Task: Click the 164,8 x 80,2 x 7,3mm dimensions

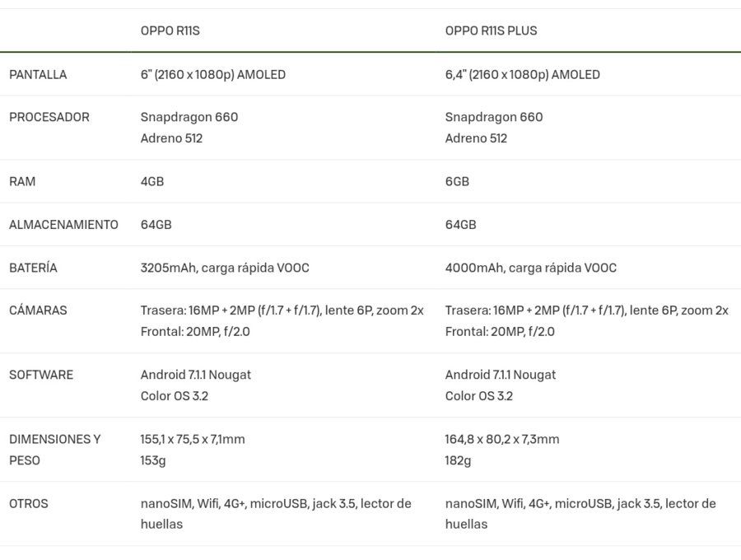Action: tap(502, 439)
